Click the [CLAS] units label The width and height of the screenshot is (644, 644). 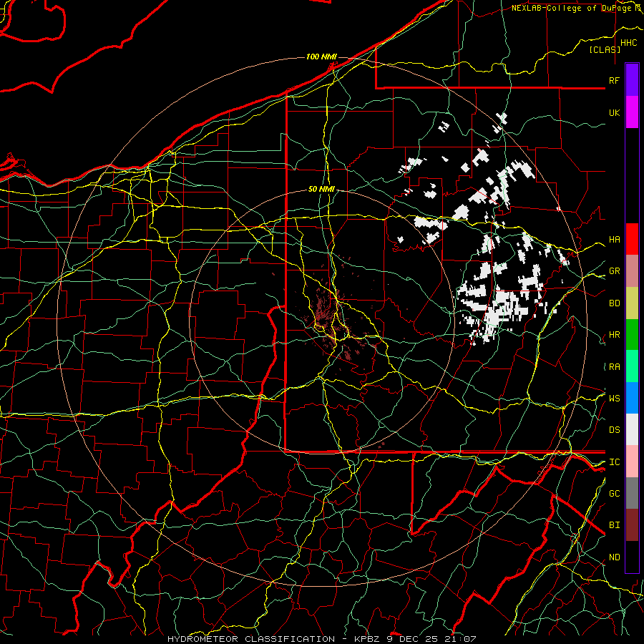click(x=605, y=50)
